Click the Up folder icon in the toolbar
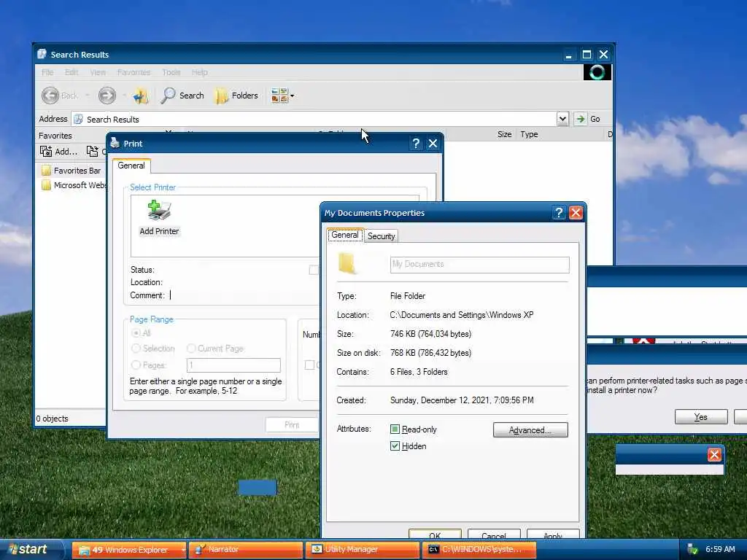This screenshot has height=560, width=747. pos(141,96)
